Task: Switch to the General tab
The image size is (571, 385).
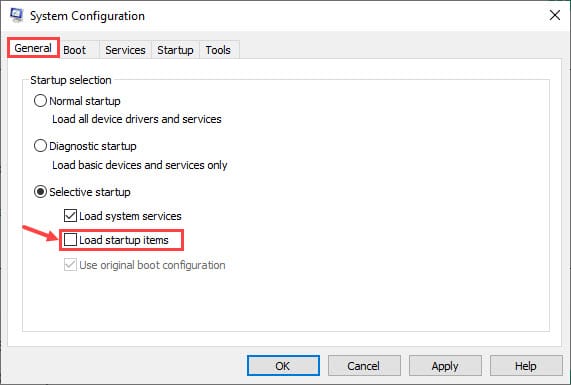Action: (33, 48)
